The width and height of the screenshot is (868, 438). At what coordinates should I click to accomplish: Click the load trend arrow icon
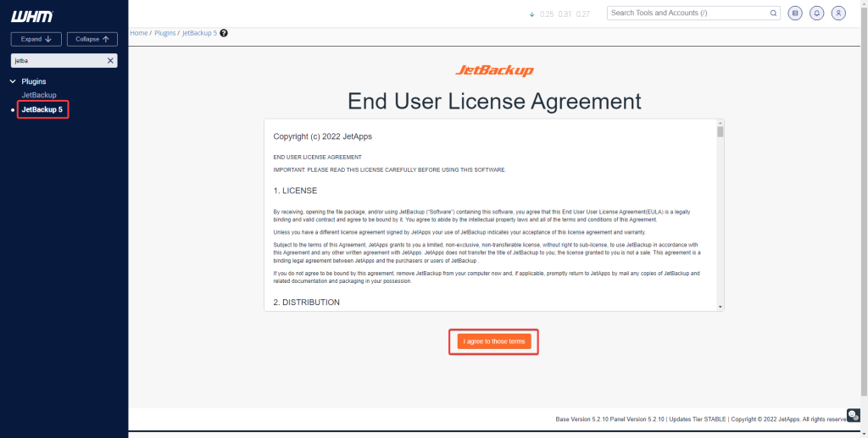[x=532, y=14]
